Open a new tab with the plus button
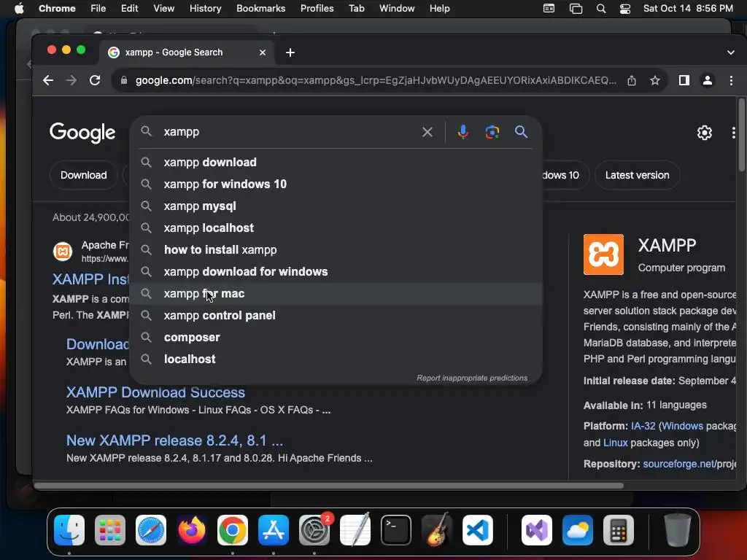747x560 pixels. tap(290, 52)
